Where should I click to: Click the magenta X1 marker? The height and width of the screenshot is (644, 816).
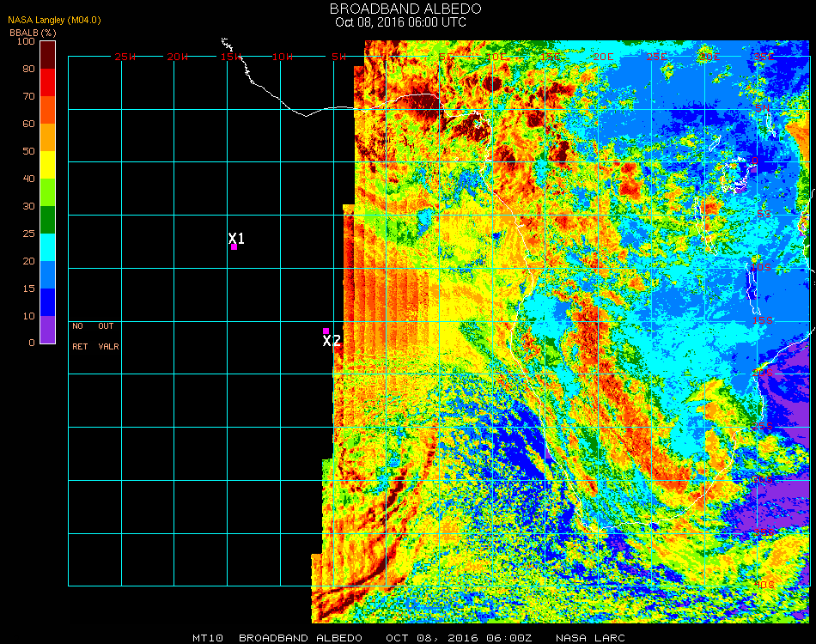point(234,246)
